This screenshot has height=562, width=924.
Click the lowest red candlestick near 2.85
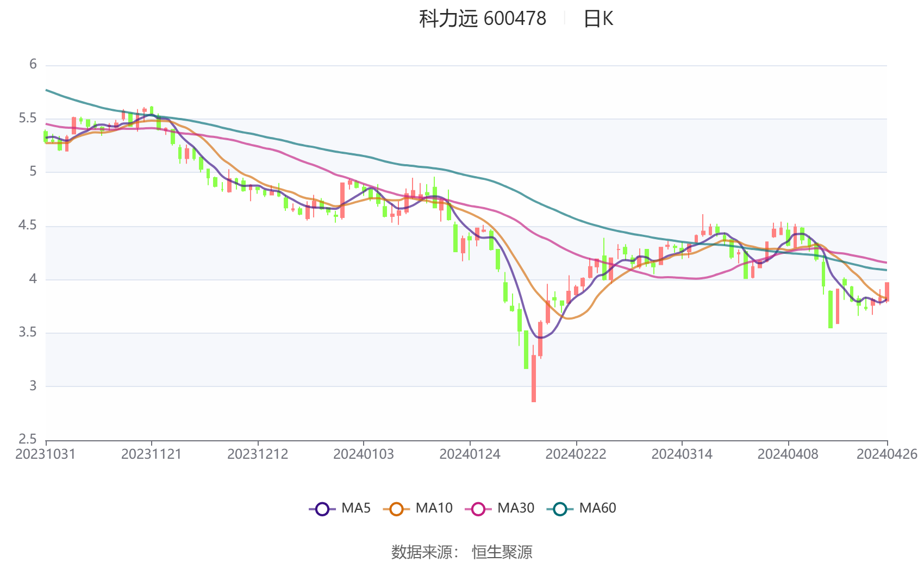534,378
